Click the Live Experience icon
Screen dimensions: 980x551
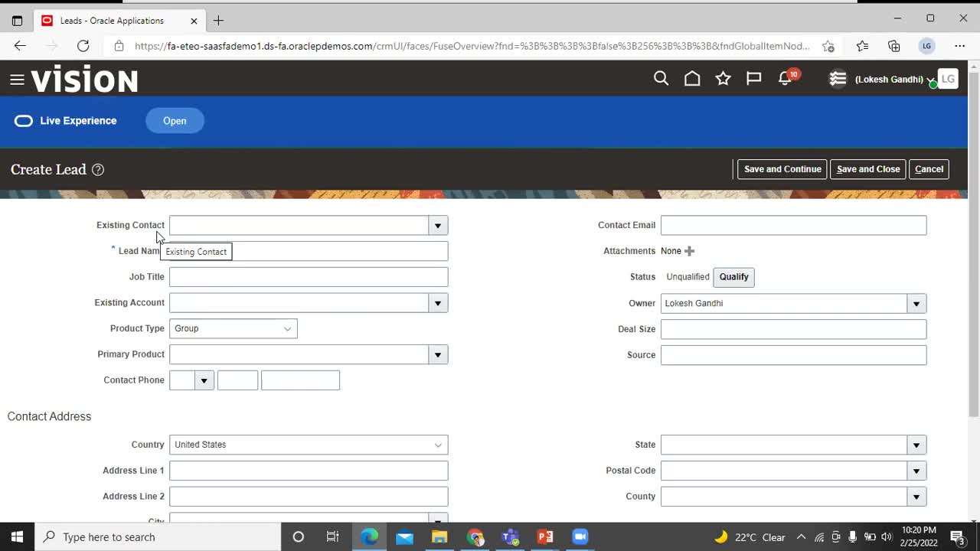click(x=24, y=121)
